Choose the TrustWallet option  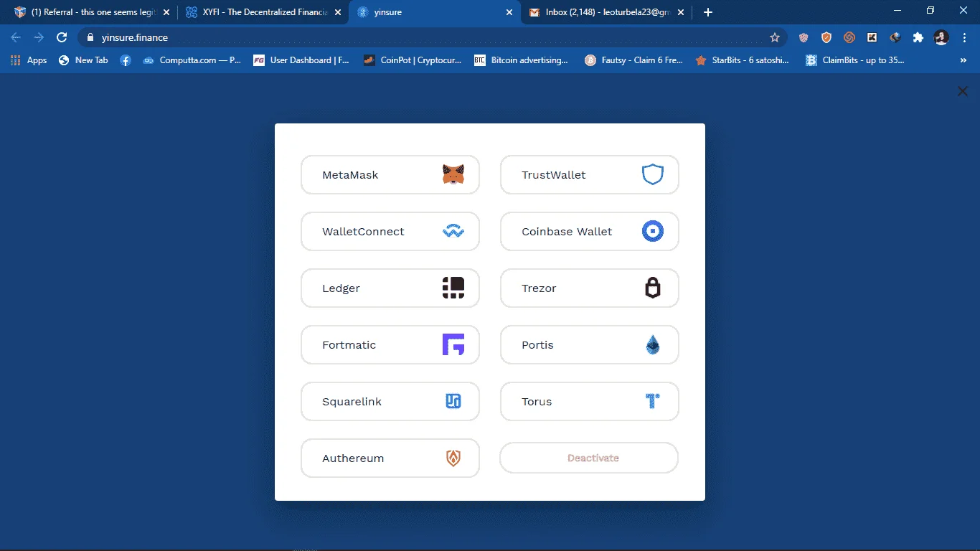tap(590, 175)
